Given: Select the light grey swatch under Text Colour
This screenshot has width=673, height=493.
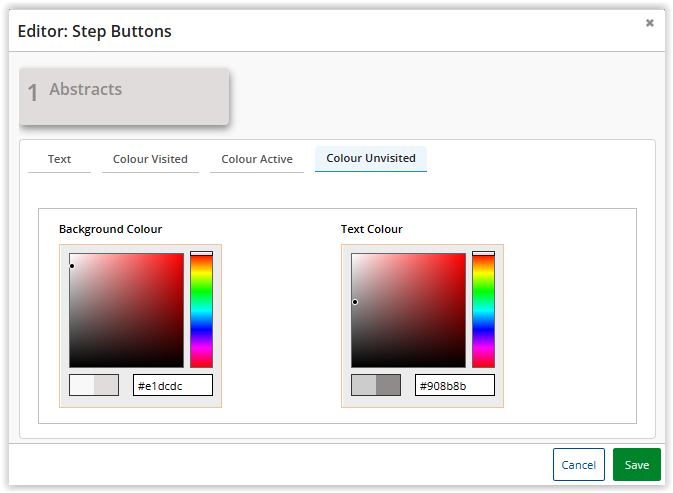Looking at the screenshot, I should click(364, 385).
